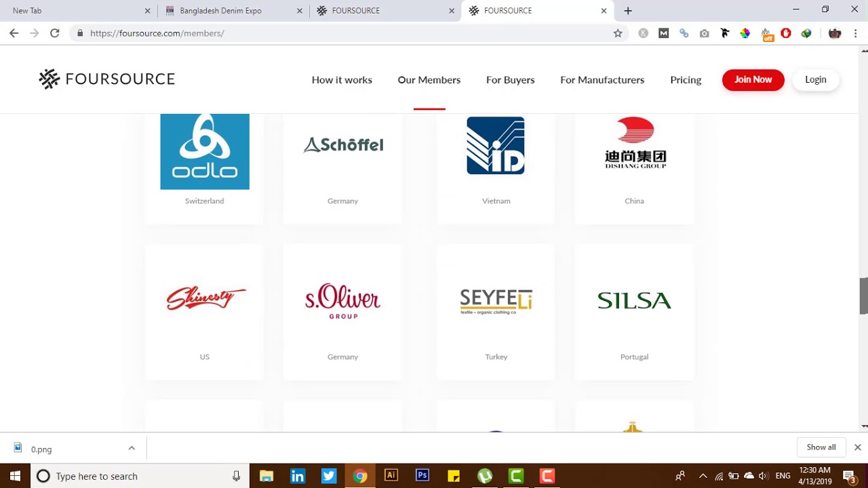
Task: Click the Windows search box
Action: coord(140,476)
